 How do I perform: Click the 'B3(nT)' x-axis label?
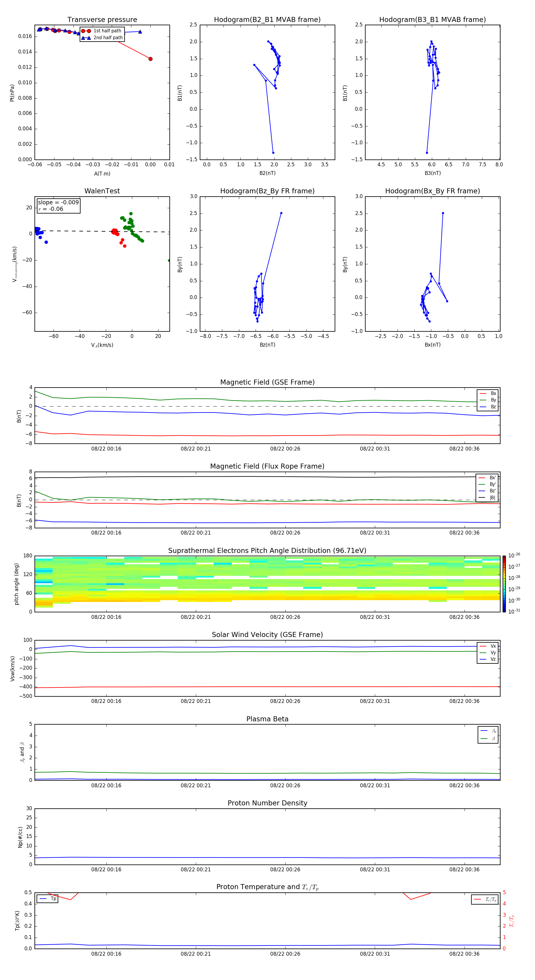[x=432, y=173]
